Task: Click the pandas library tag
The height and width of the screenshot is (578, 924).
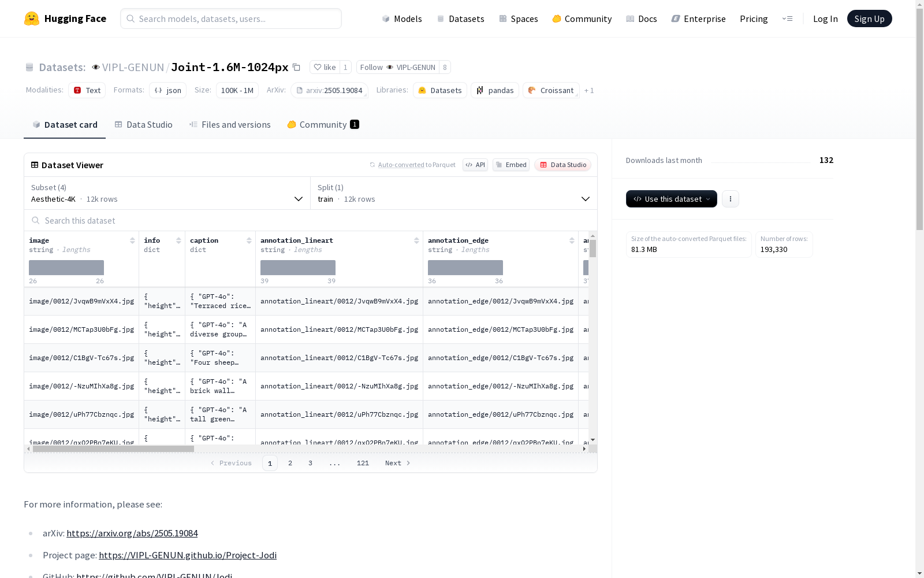Action: (495, 90)
